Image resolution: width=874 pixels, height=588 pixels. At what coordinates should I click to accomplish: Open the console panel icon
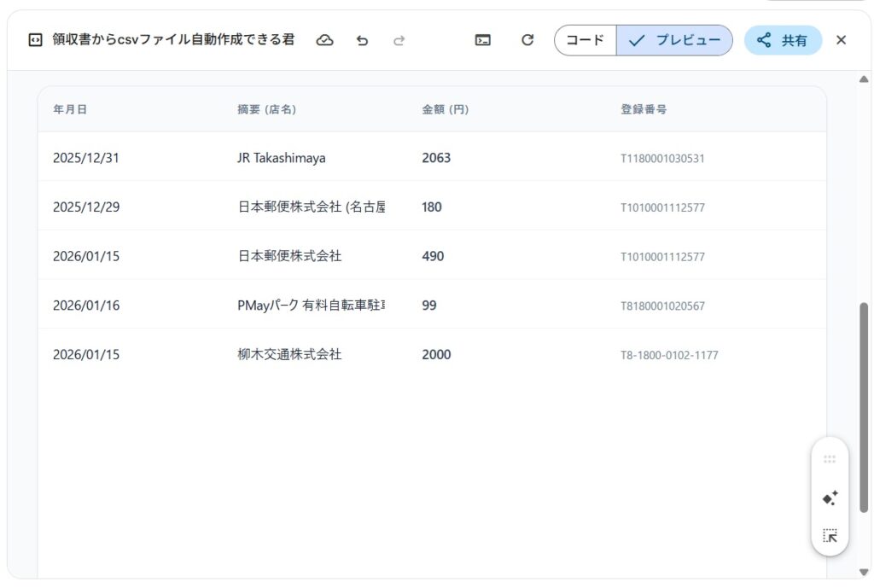(483, 40)
